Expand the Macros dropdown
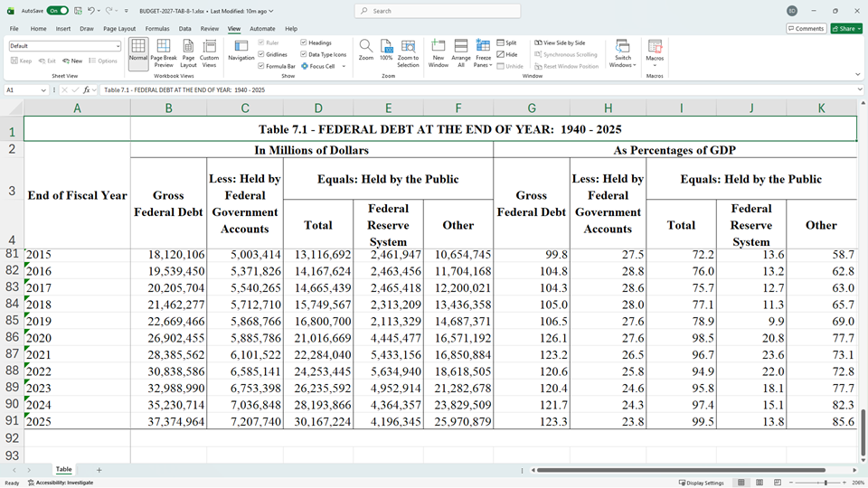Screen dimensions: 868x488 click(x=655, y=65)
